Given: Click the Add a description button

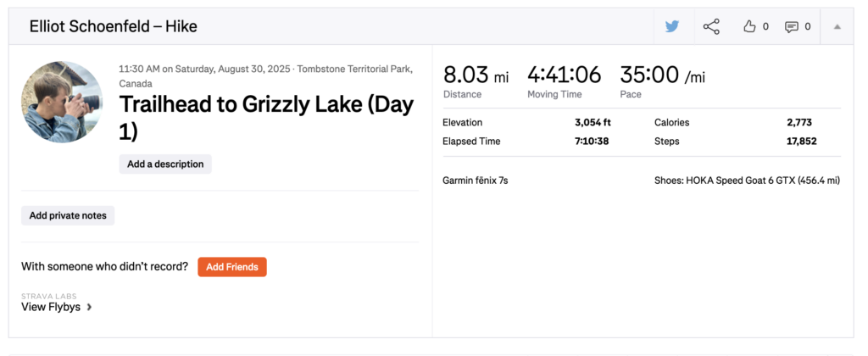Looking at the screenshot, I should [165, 164].
